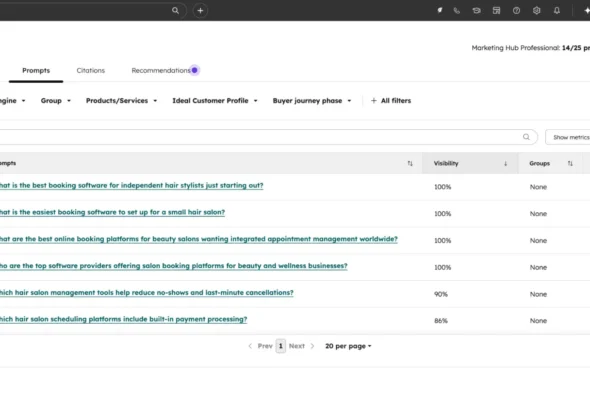Open the help question mark icon
Image resolution: width=590 pixels, height=410 pixels.
click(517, 11)
